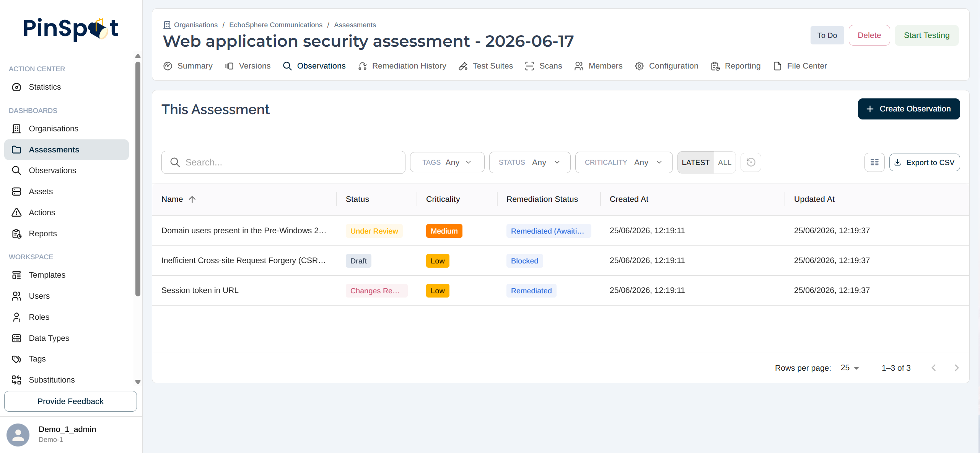
Task: Click the Blocked remediation status badge
Action: click(524, 261)
